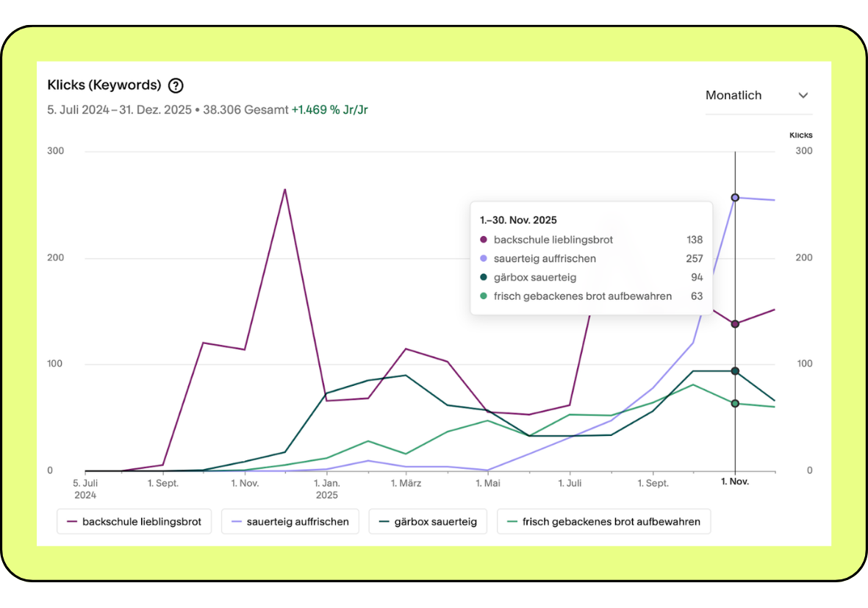Screen dimensions: 868x608
Task: Select the gärbox sauerteig point on the November line
Action: point(735,371)
